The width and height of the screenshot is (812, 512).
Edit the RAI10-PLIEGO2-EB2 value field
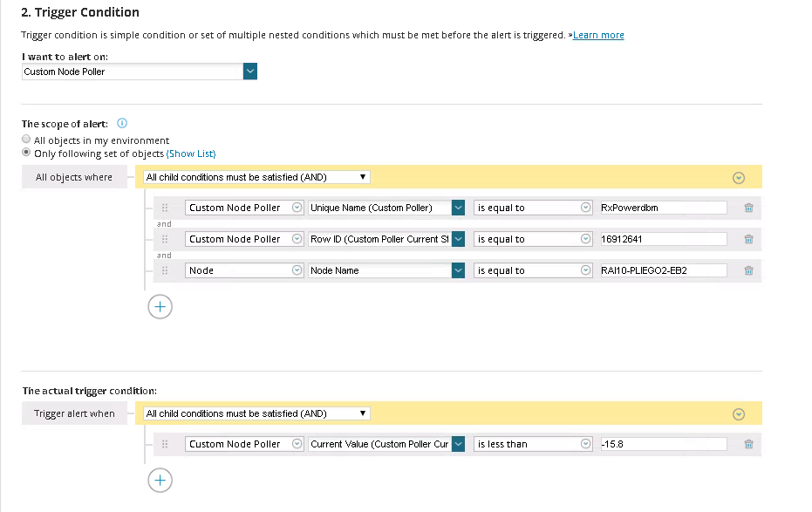pos(664,270)
